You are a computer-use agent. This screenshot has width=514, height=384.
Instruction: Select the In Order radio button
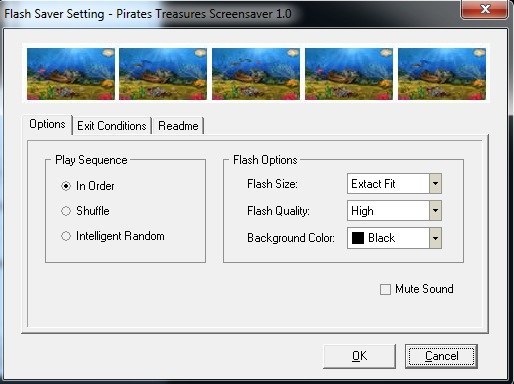point(66,186)
